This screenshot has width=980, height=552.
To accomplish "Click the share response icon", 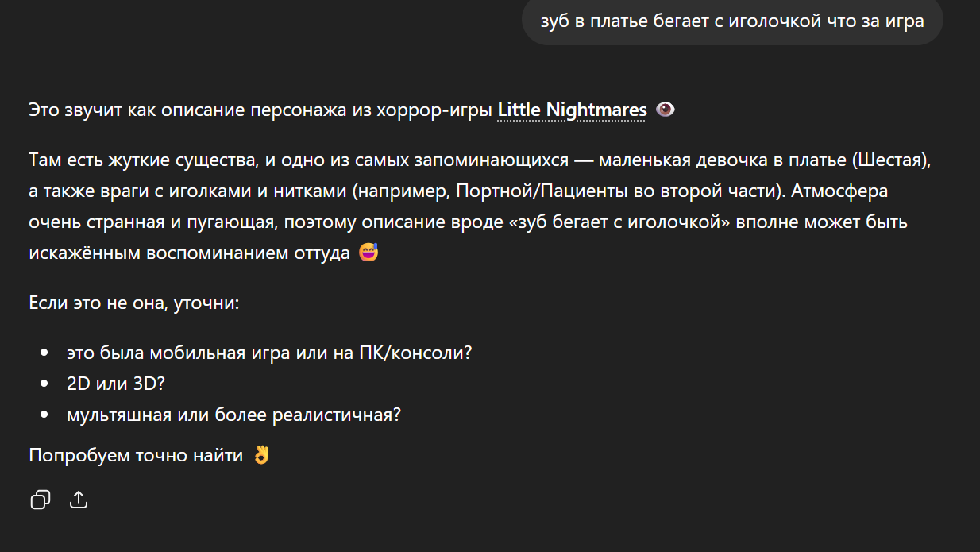I will coord(79,499).
